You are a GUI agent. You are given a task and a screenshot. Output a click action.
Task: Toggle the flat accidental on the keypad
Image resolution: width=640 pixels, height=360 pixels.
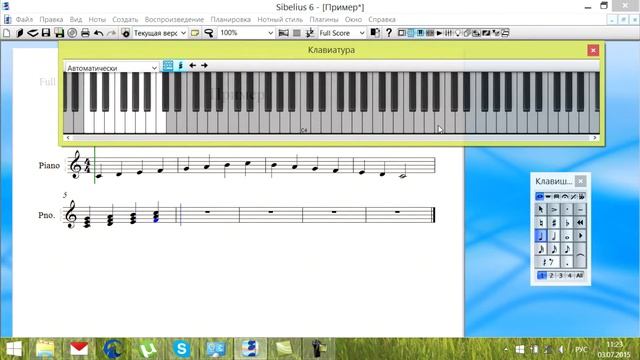567,222
